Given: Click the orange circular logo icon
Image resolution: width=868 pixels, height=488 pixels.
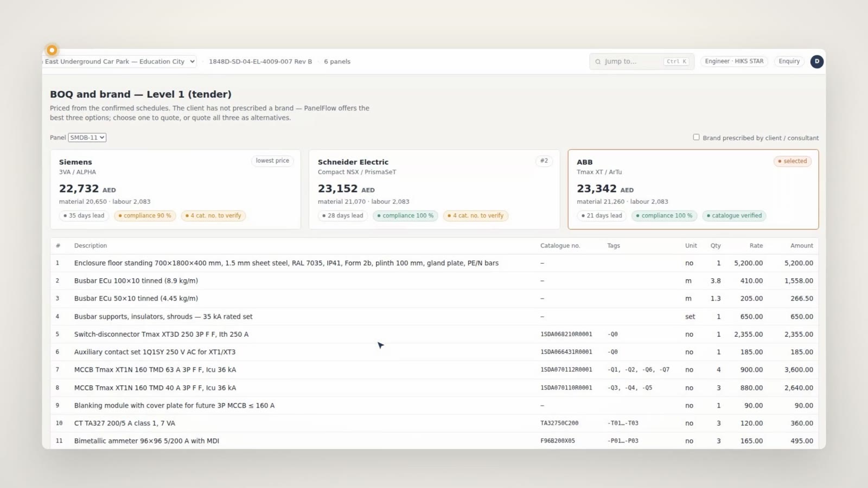Looking at the screenshot, I should coord(52,50).
